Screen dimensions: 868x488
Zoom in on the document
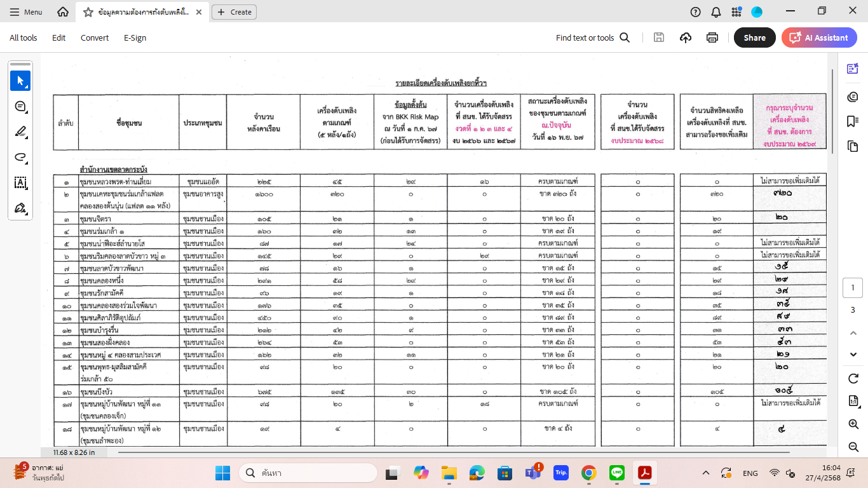click(x=853, y=424)
